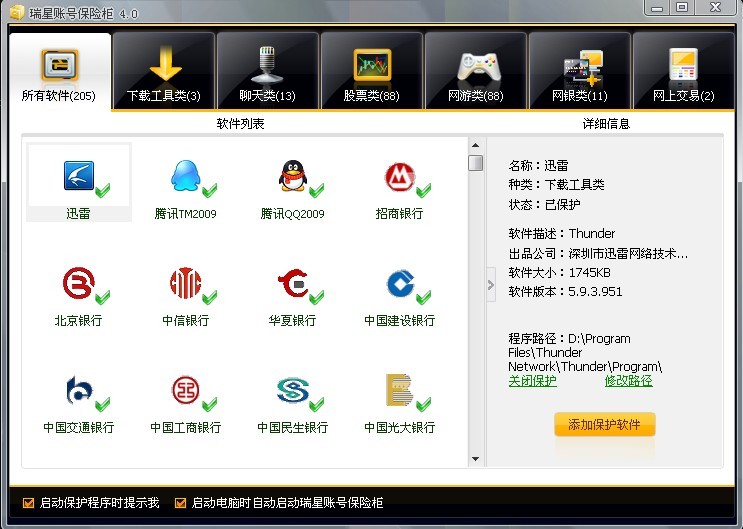Viewport: 743px width, 529px height.
Task: Minimize the 瑞星账号保险柜 window
Action: [x=657, y=8]
